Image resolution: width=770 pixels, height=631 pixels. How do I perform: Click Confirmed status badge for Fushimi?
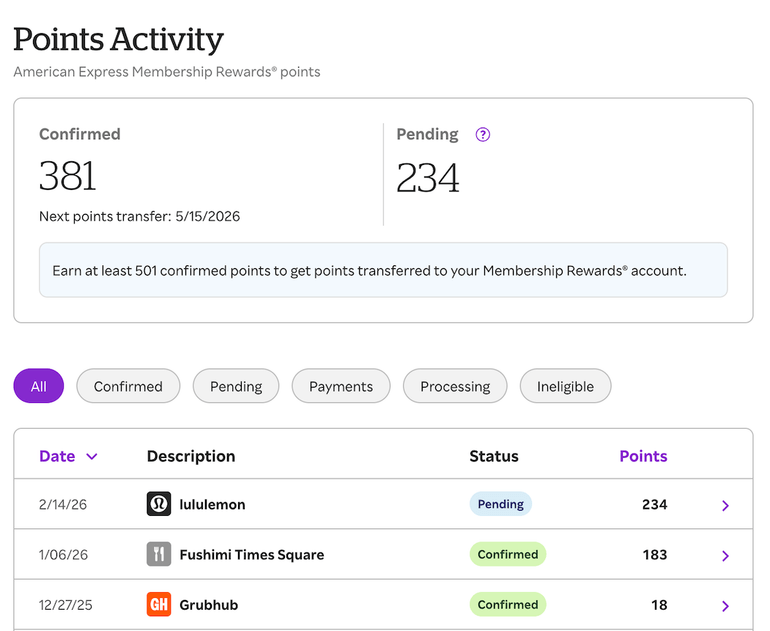click(x=508, y=554)
